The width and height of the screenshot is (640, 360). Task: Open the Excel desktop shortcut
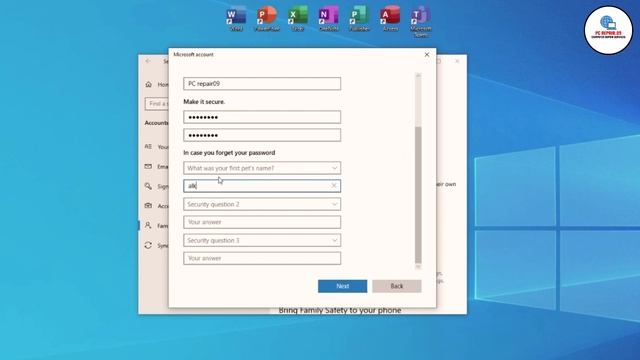298,19
